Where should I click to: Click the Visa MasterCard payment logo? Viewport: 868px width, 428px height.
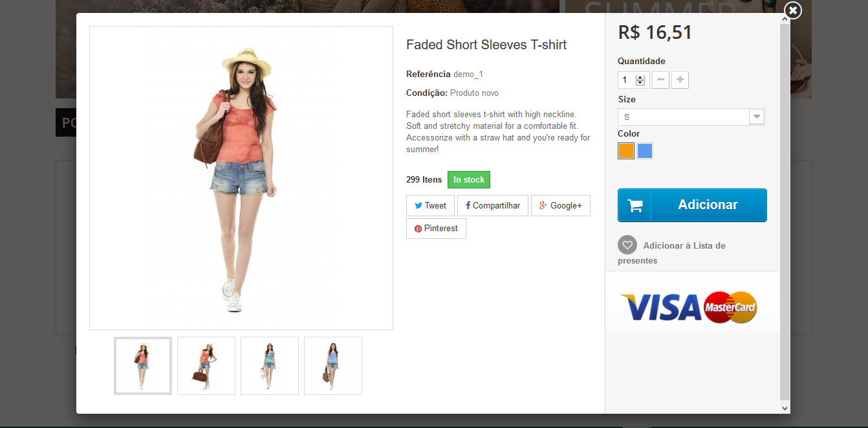tap(689, 308)
